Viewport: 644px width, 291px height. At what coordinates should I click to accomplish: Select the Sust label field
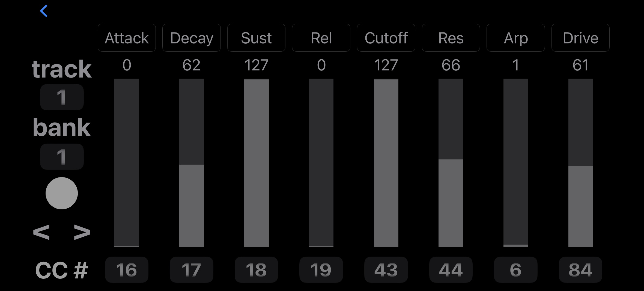click(256, 38)
